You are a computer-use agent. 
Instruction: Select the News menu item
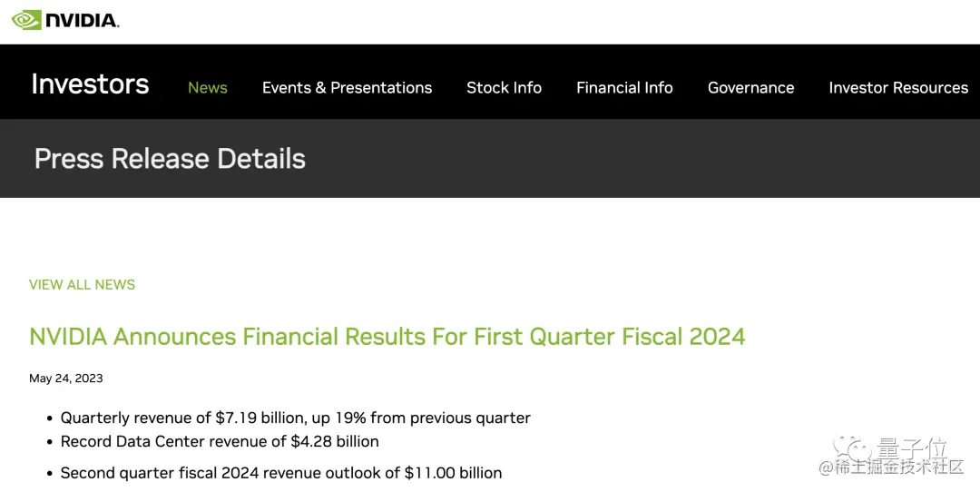click(x=207, y=88)
